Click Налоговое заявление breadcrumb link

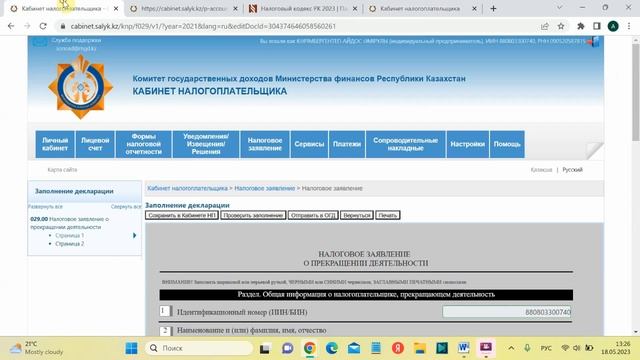[x=264, y=188]
